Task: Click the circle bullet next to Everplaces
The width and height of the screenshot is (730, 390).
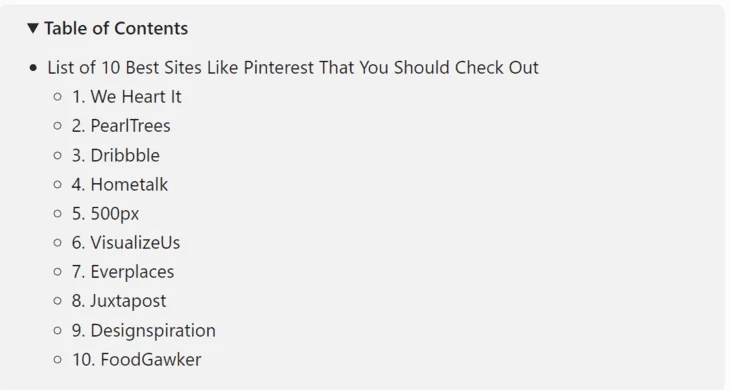Action: coord(58,272)
